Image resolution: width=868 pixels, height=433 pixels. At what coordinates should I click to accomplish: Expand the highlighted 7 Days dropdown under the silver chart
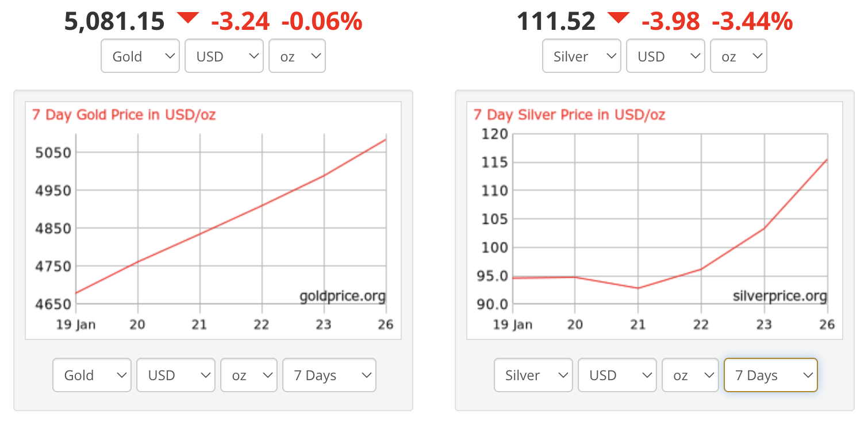[x=770, y=374]
